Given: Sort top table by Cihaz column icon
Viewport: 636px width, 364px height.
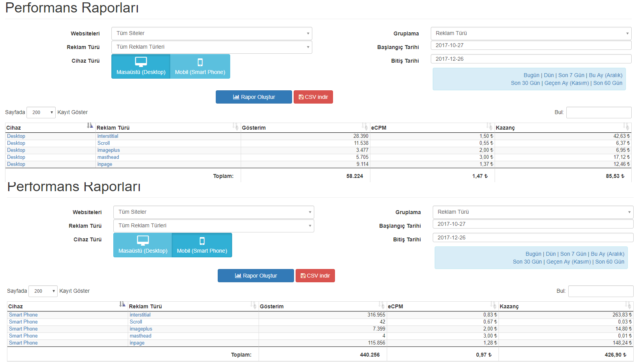Looking at the screenshot, I should 90,125.
